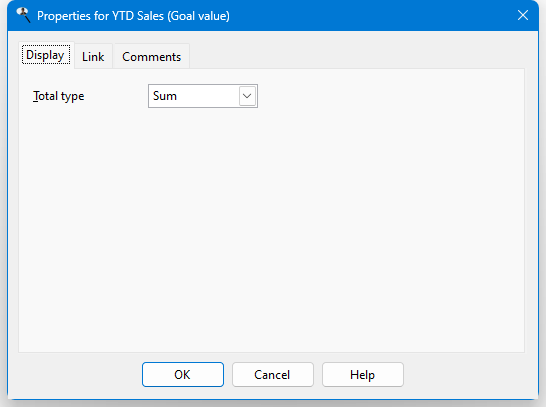Screen dimensions: 546x407
Task: Close the Properties for YTD Sales dialog
Action: [x=523, y=15]
